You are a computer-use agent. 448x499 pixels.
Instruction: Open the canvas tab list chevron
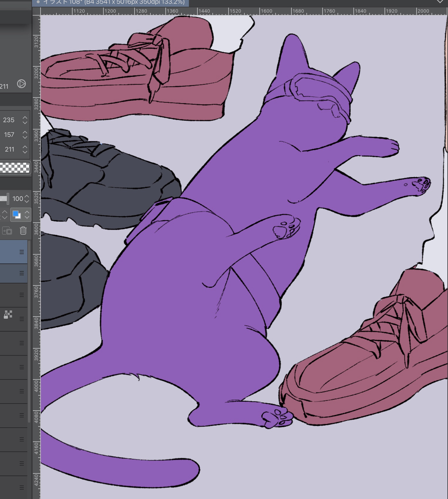tap(440, 2)
